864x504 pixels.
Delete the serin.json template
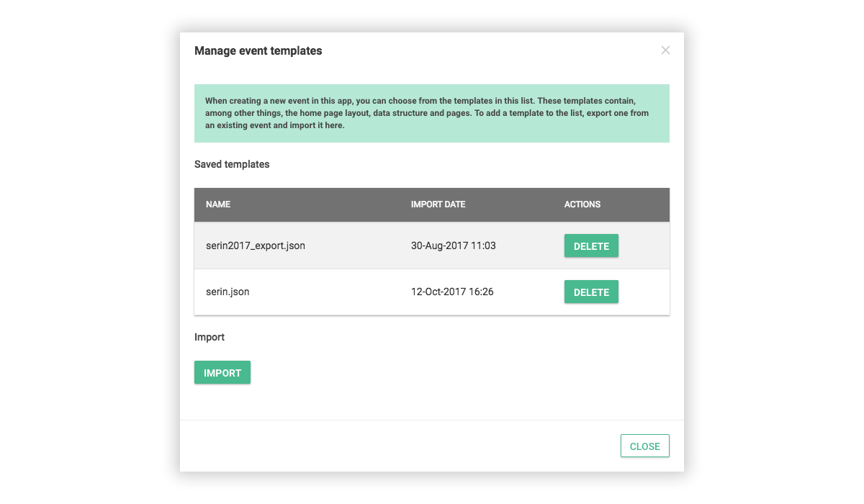click(591, 292)
